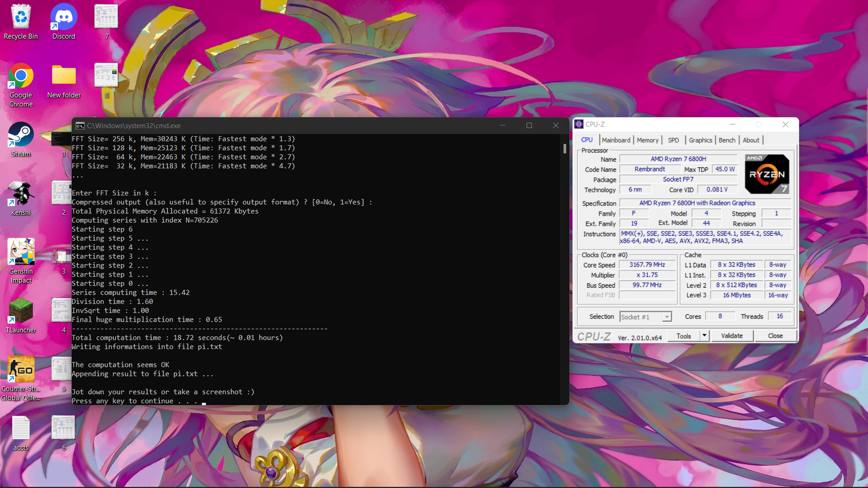Click the Series computing time line in cmd
The image size is (868, 488).
pyautogui.click(x=131, y=292)
